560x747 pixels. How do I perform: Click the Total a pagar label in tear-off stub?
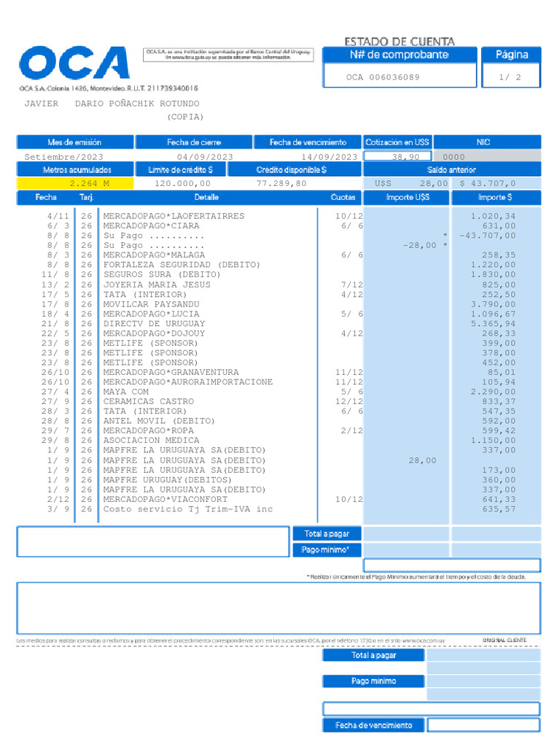(x=374, y=656)
